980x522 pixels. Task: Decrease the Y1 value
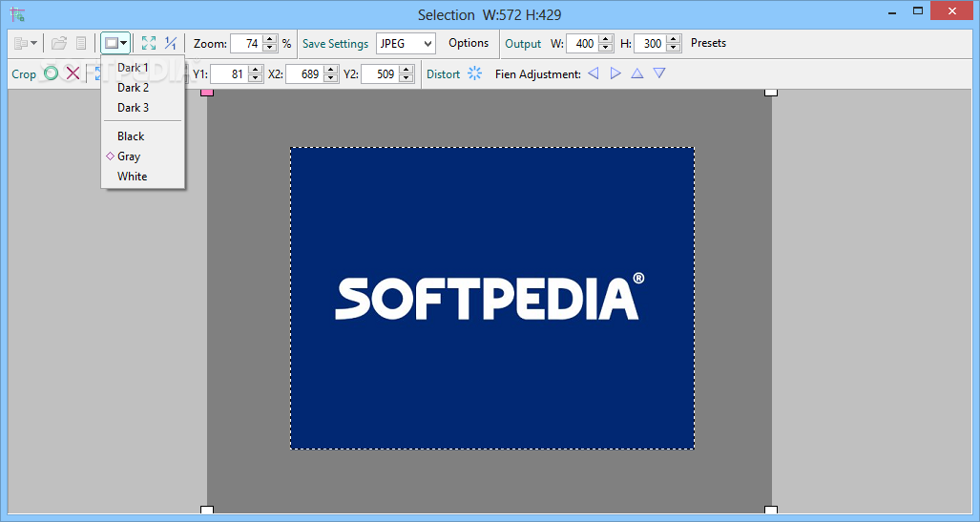pos(255,79)
